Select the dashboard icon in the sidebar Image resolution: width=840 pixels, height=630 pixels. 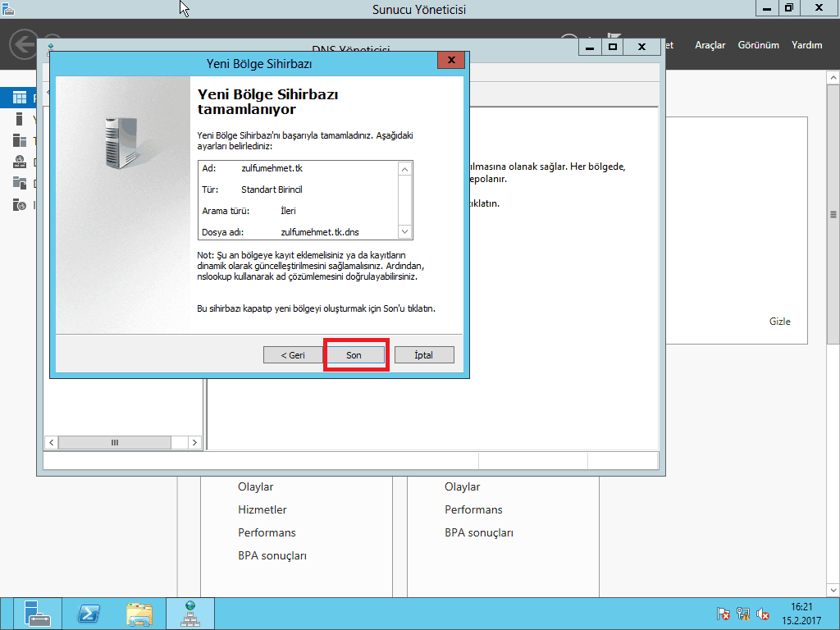coord(20,98)
